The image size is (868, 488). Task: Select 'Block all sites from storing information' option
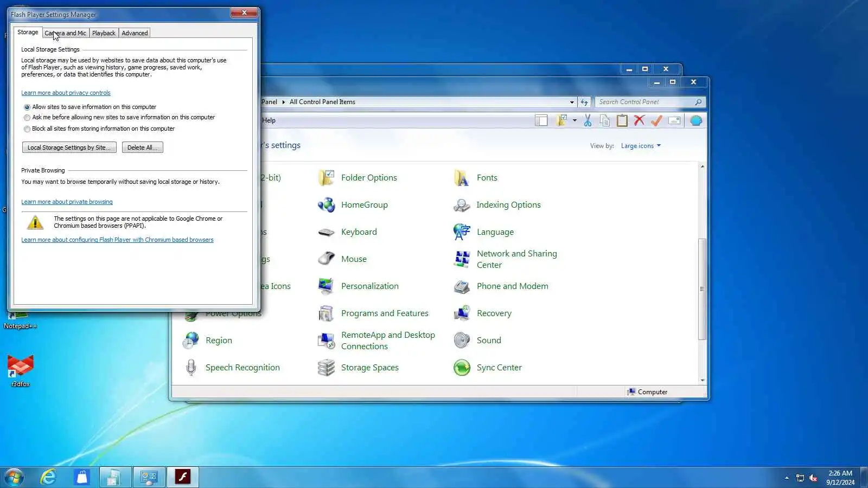point(27,129)
